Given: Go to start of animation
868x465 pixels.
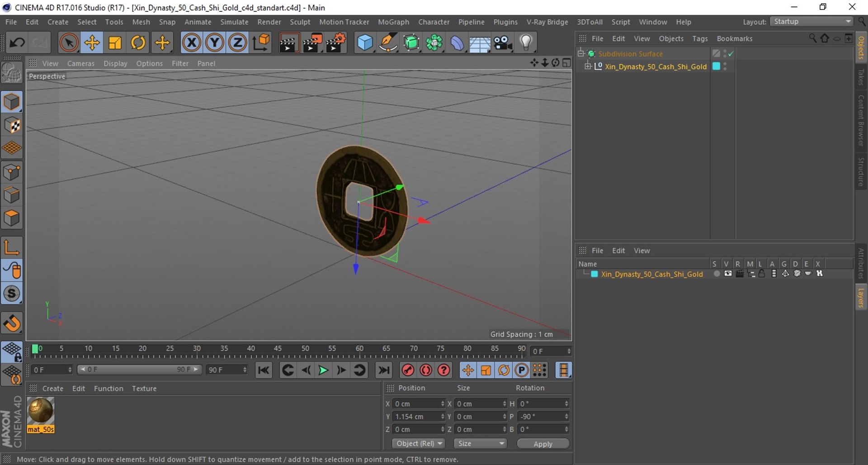Looking at the screenshot, I should 264,370.
